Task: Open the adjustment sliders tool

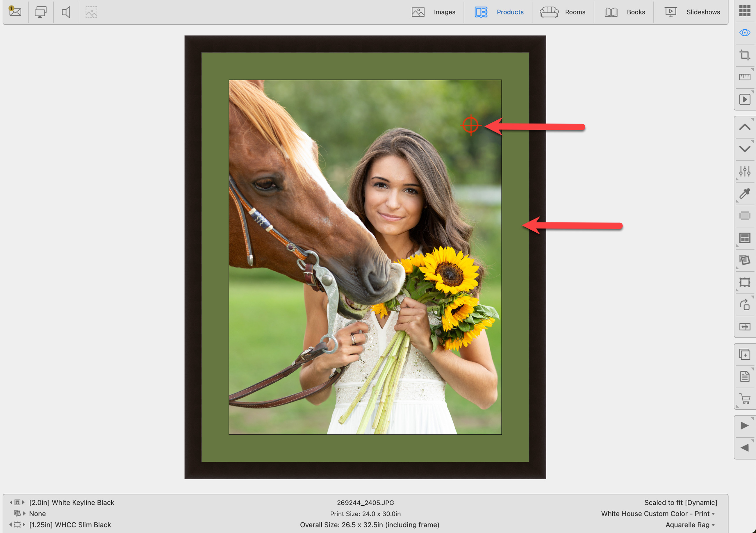Action: 744,172
